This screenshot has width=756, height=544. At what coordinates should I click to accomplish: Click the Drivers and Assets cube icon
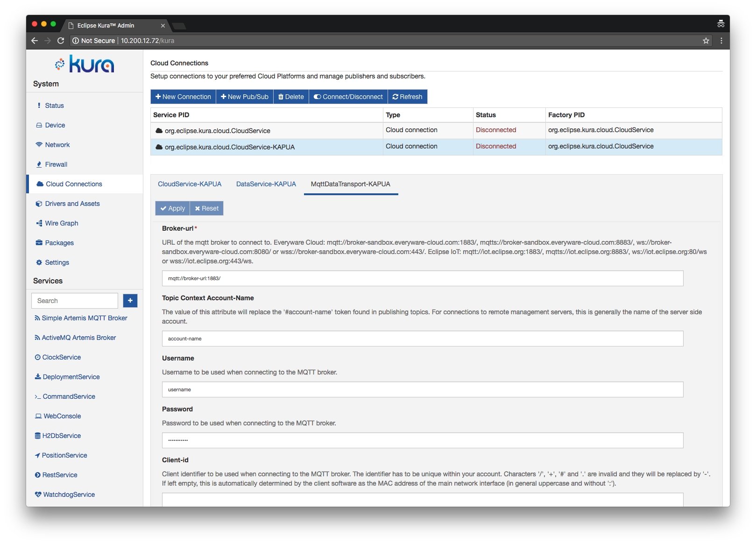(39, 204)
